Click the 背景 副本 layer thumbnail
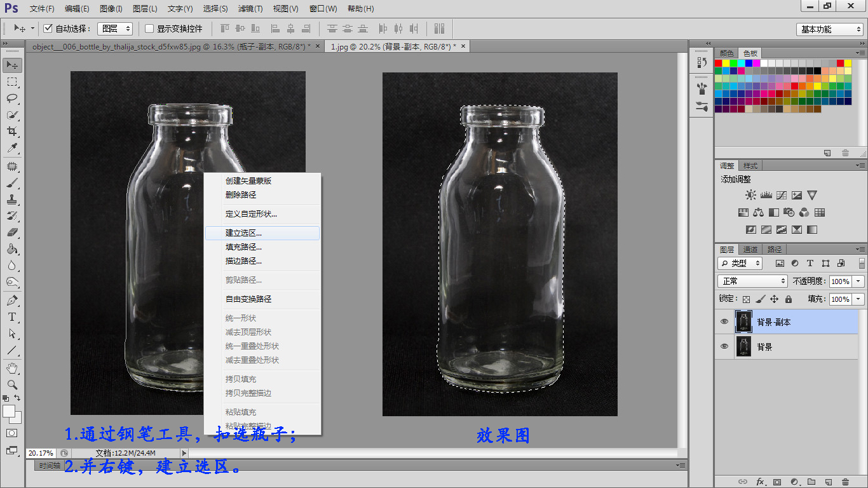This screenshot has width=868, height=488. point(743,322)
